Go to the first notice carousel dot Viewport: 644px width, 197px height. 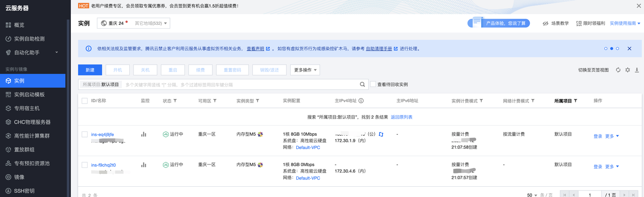click(x=606, y=49)
